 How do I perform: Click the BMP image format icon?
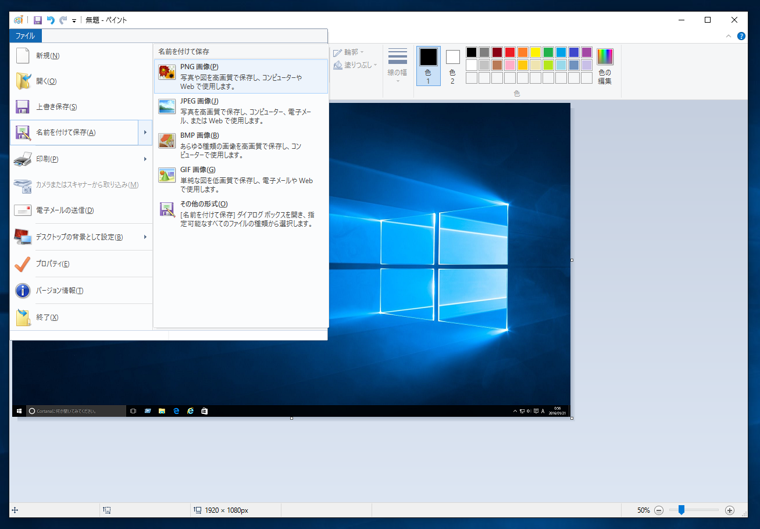pyautogui.click(x=167, y=141)
